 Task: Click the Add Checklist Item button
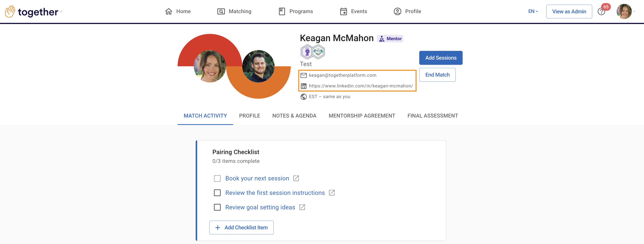241,227
